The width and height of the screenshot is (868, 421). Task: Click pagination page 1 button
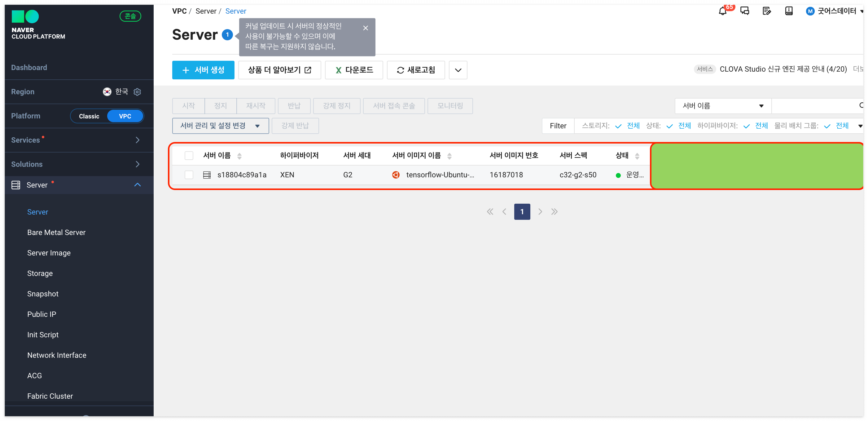pyautogui.click(x=522, y=211)
